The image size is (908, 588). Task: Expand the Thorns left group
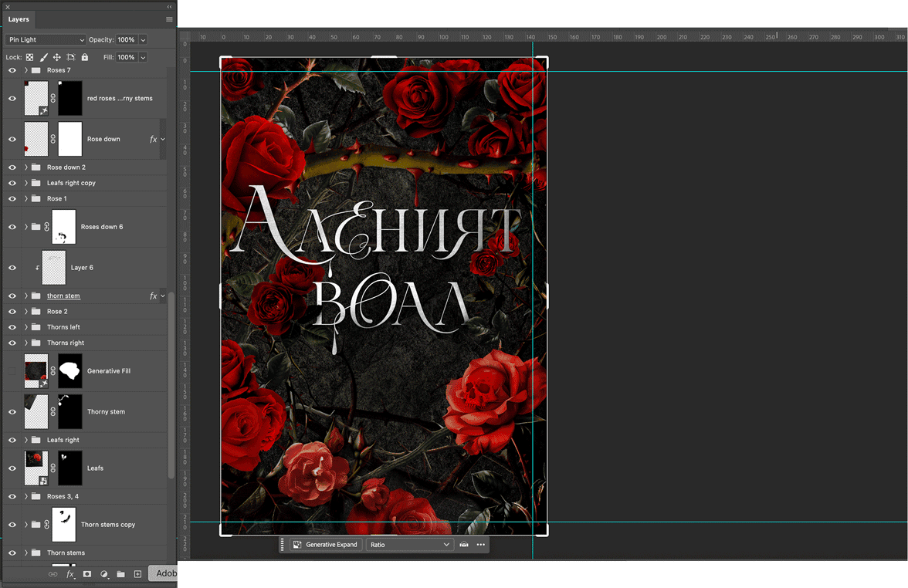click(x=26, y=327)
